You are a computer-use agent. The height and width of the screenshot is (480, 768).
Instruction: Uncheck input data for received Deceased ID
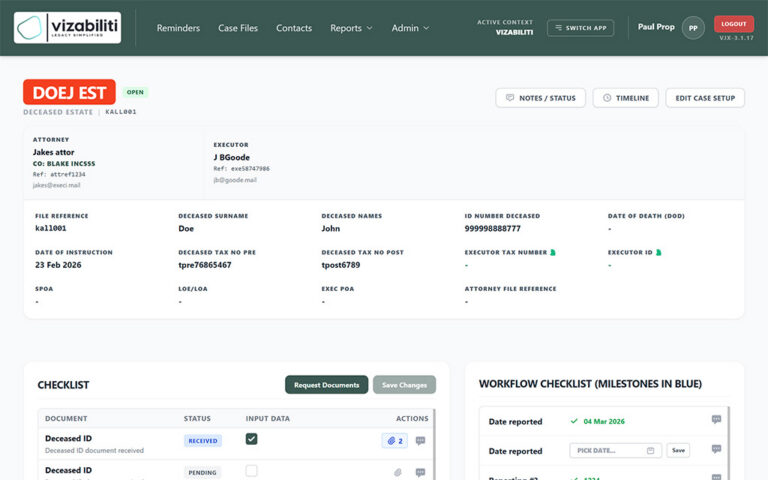pyautogui.click(x=251, y=439)
